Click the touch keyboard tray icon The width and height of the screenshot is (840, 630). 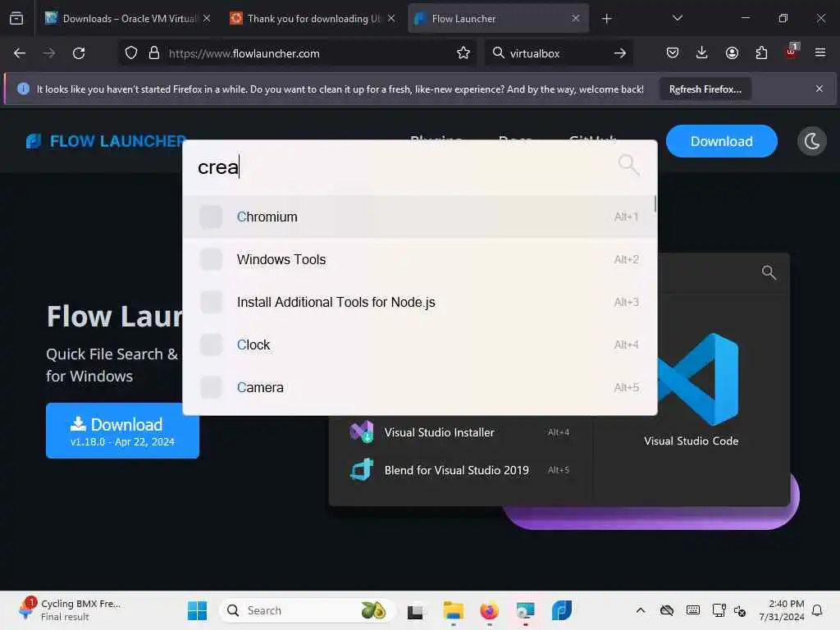pos(692,610)
